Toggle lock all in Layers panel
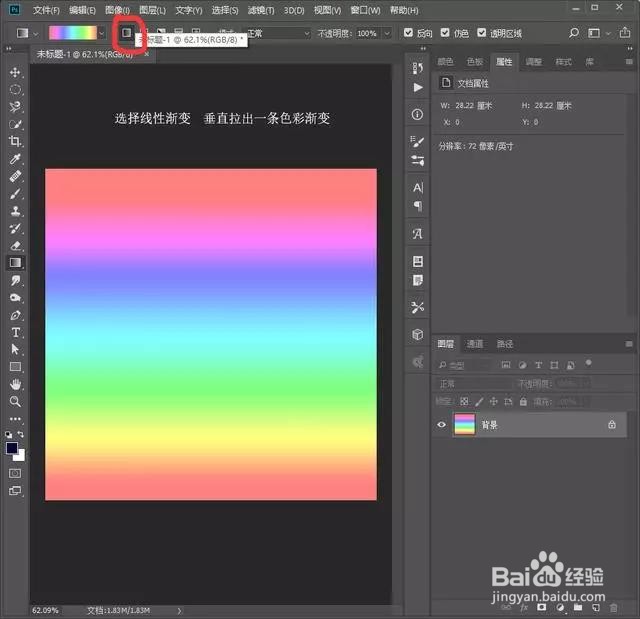 pos(523,402)
